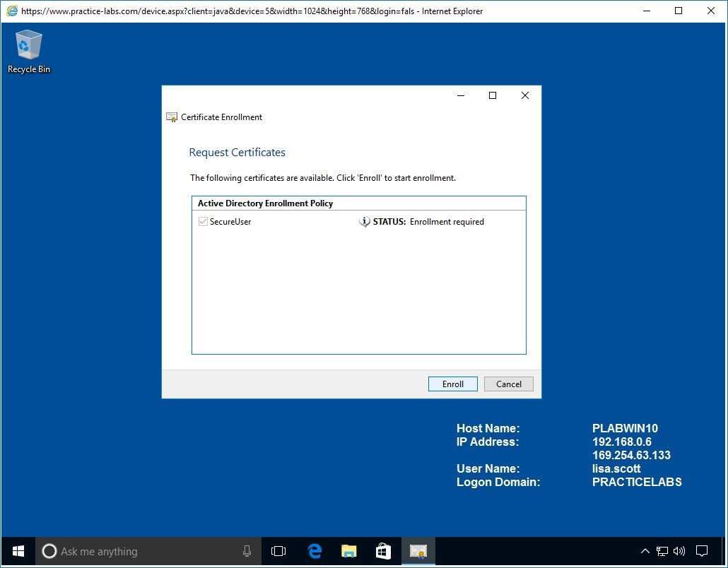Maximize the Internet Explorer window
This screenshot has width=728, height=568.
[679, 11]
